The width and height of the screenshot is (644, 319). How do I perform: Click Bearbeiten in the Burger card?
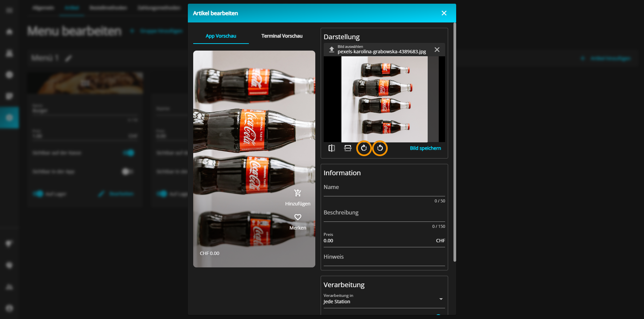(x=116, y=194)
